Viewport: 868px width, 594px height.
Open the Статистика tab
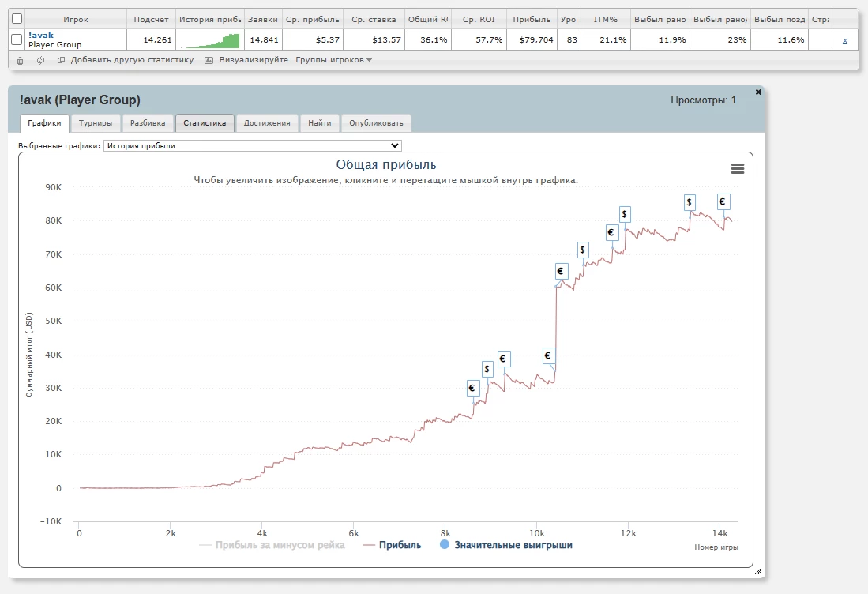coord(205,123)
